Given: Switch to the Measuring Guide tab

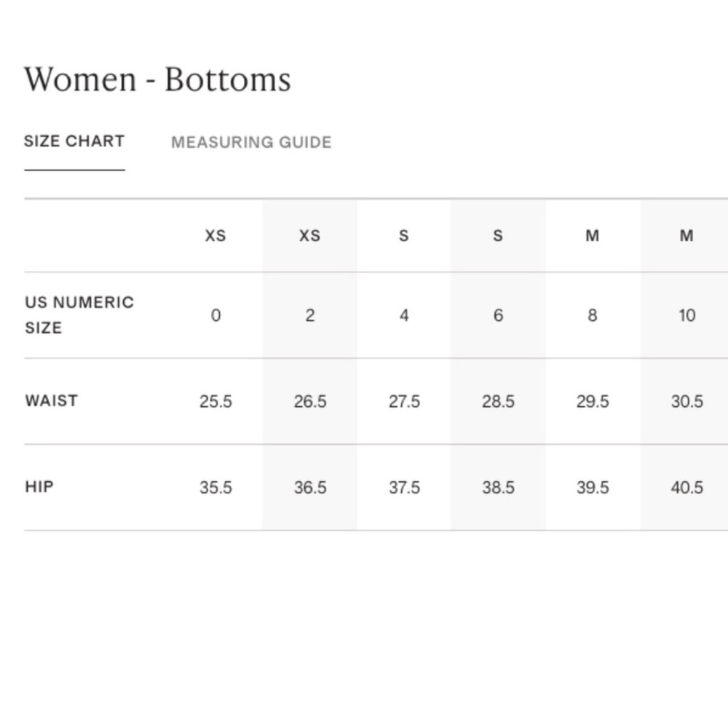Looking at the screenshot, I should [251, 143].
